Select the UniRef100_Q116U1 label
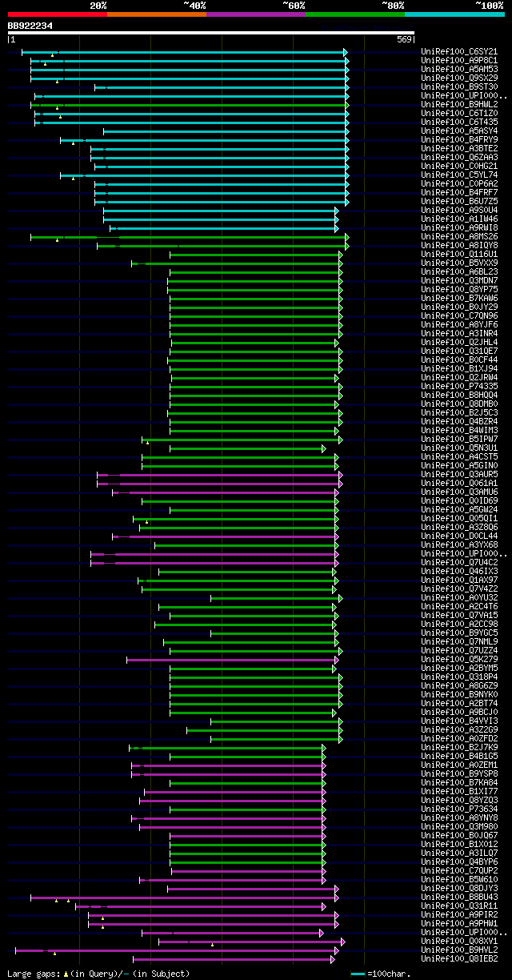The width and height of the screenshot is (512, 980). click(x=459, y=255)
